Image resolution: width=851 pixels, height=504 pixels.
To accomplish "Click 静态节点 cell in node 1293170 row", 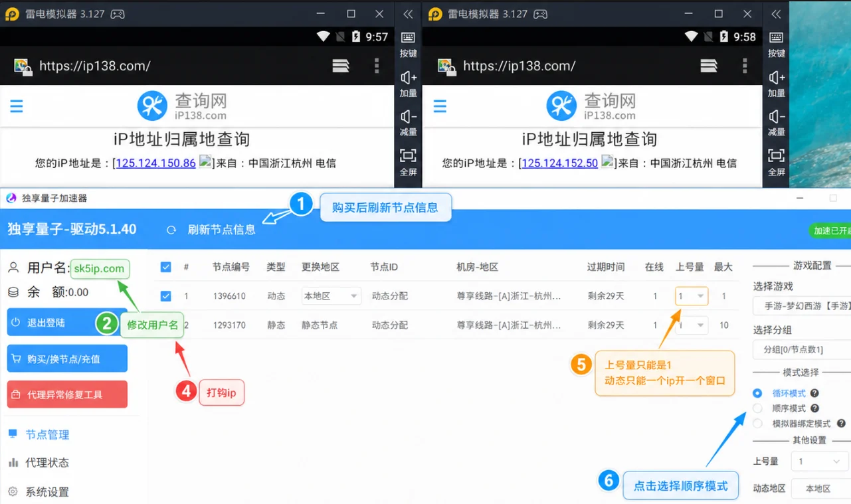I will click(320, 325).
